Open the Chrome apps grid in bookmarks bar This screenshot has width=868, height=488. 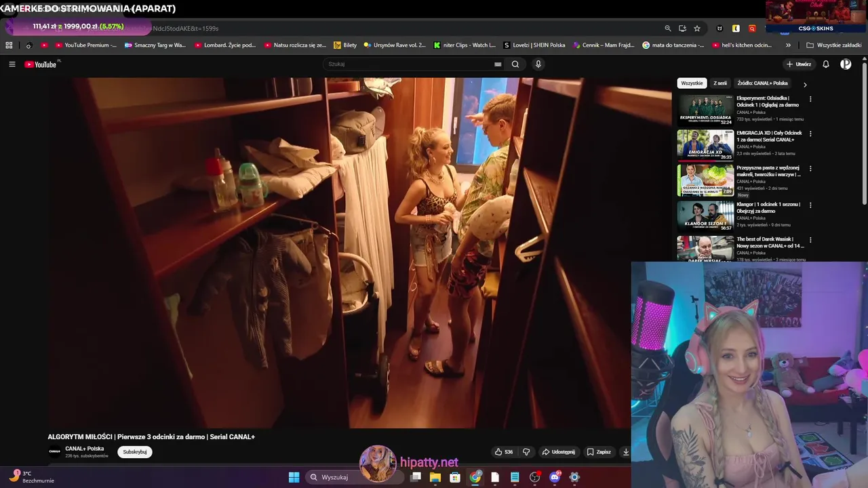(x=9, y=45)
